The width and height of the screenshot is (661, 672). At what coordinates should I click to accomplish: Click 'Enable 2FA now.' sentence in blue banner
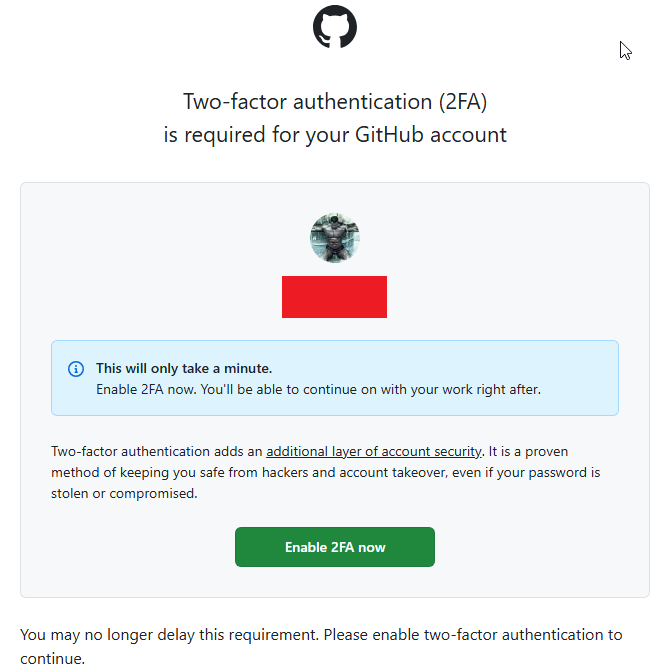point(146,390)
